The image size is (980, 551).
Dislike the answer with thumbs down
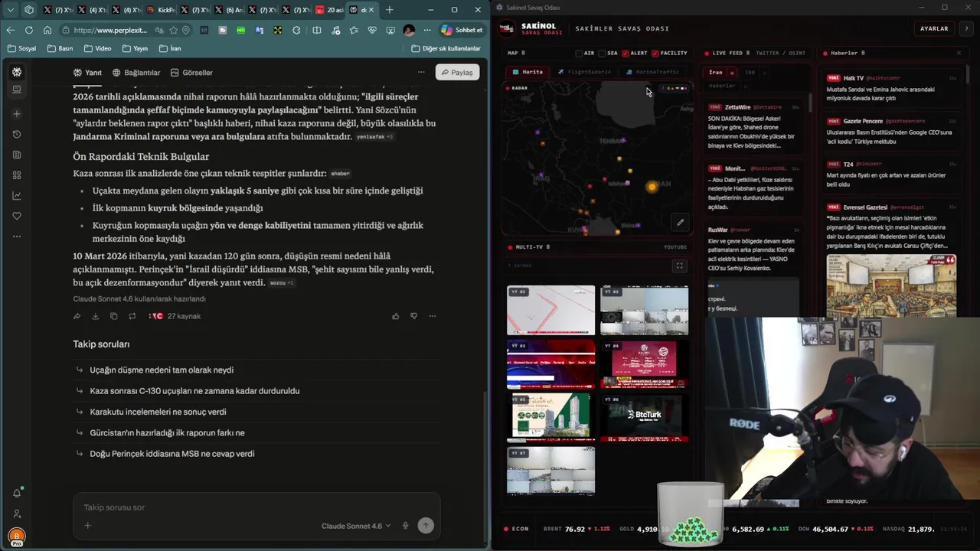pyautogui.click(x=413, y=316)
